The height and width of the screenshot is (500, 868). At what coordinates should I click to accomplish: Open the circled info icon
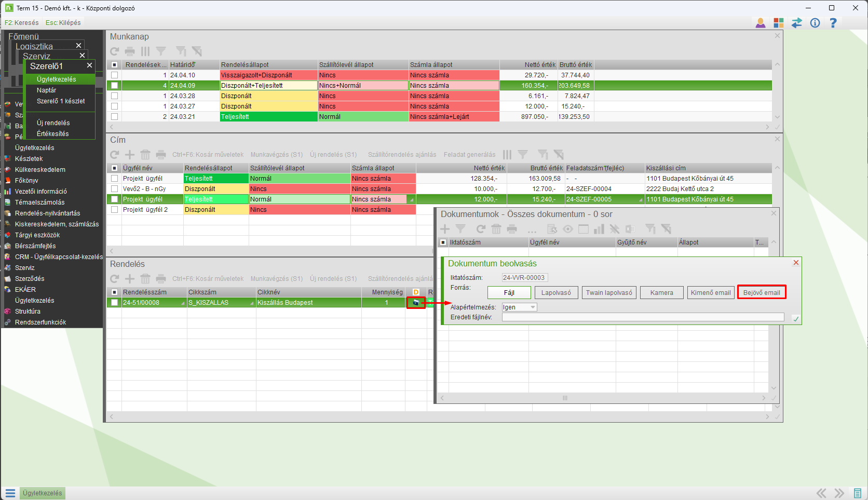(815, 23)
